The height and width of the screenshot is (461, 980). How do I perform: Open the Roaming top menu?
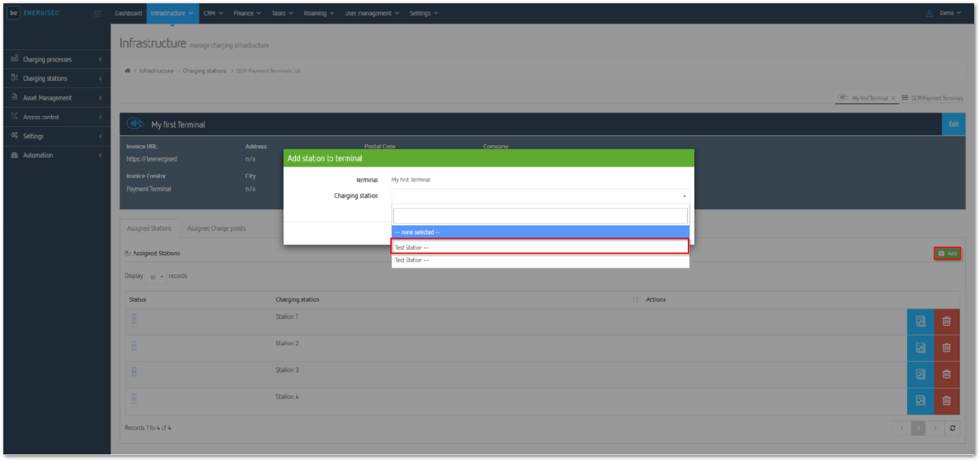319,13
